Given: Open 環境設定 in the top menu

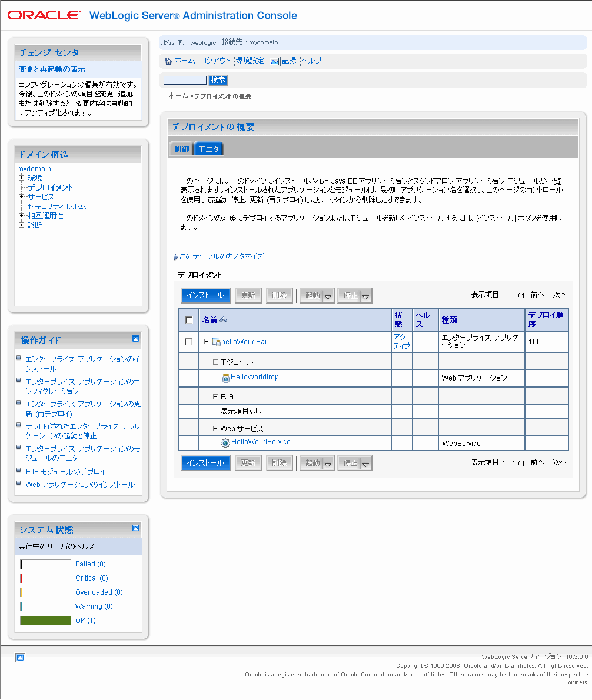Looking at the screenshot, I should 250,61.
